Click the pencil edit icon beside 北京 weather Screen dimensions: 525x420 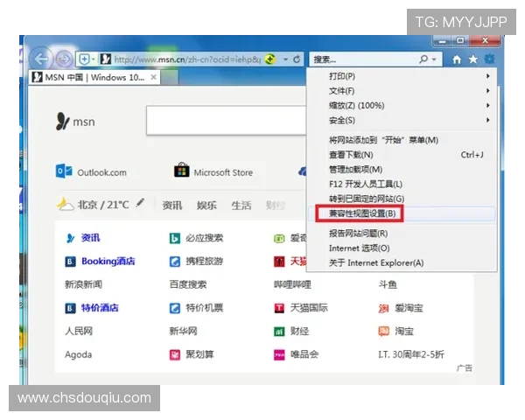140,203
